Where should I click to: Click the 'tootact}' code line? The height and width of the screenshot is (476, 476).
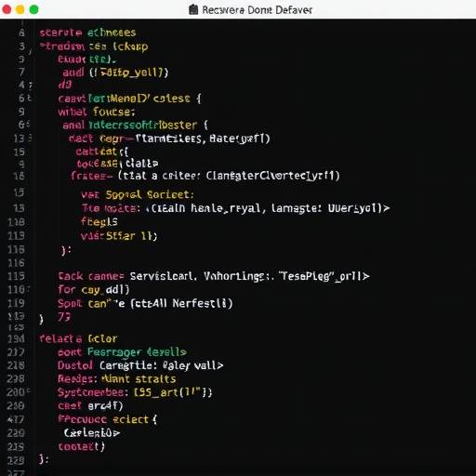pyautogui.click(x=82, y=446)
